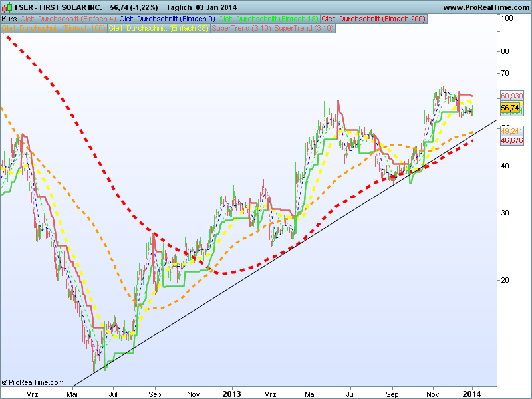Viewport: 532px width, 399px height.
Task: Toggle the green Einfach 18 average label
Action: [269, 19]
